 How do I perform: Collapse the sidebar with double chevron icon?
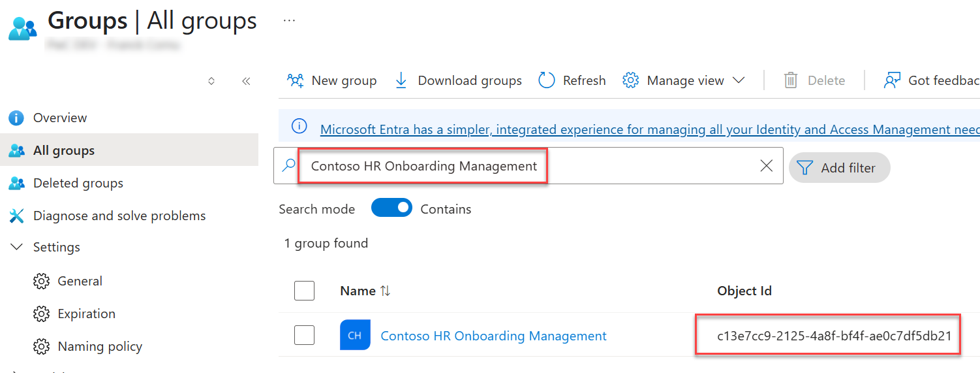246,81
